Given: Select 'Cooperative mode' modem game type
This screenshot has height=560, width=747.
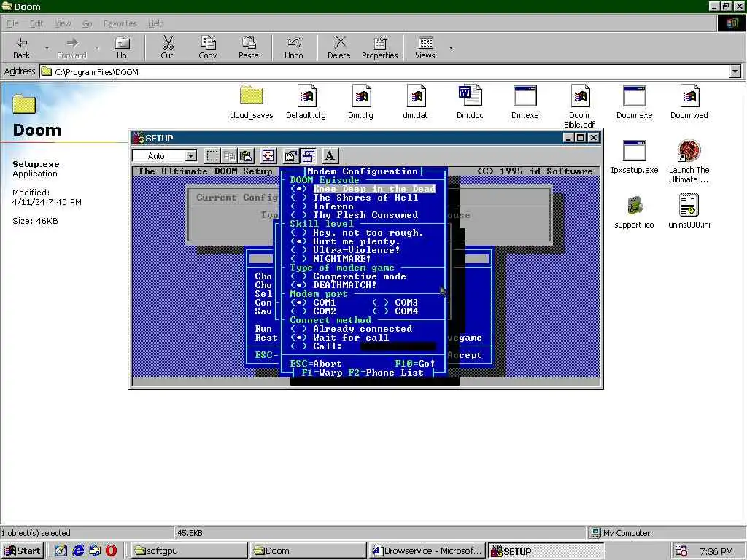Looking at the screenshot, I should pos(348,276).
